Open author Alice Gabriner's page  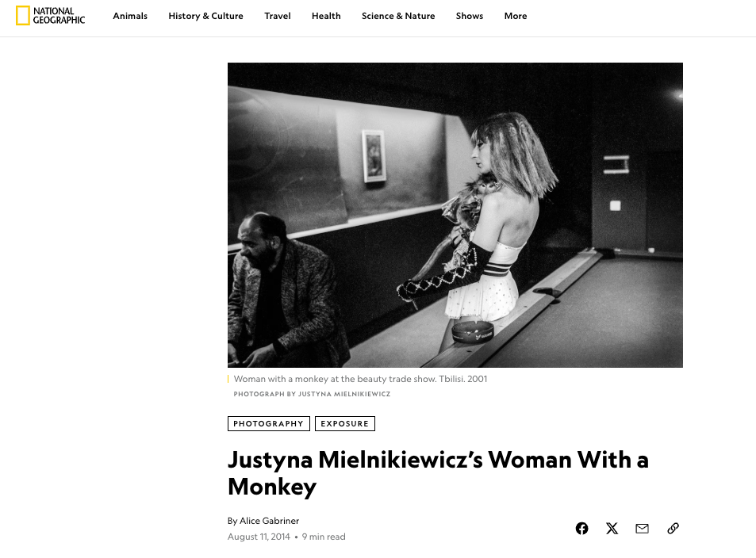coord(269,521)
